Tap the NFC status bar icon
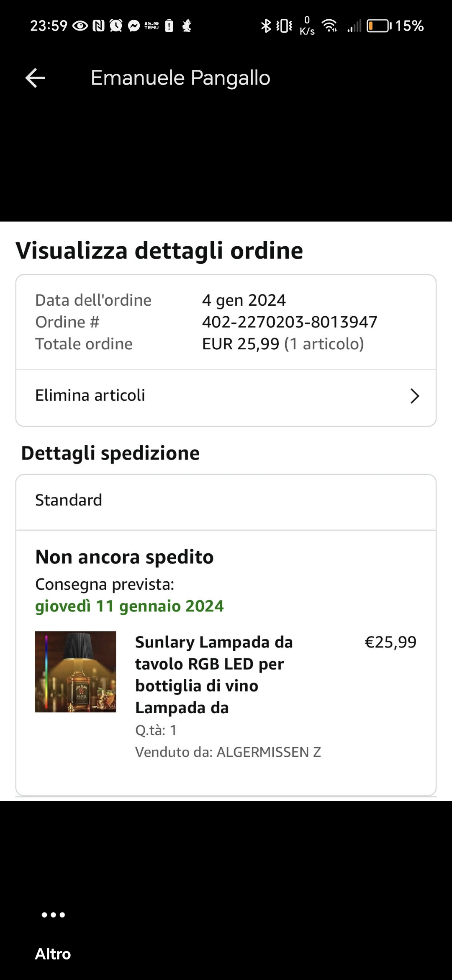The height and width of the screenshot is (980, 452). pyautogui.click(x=98, y=26)
